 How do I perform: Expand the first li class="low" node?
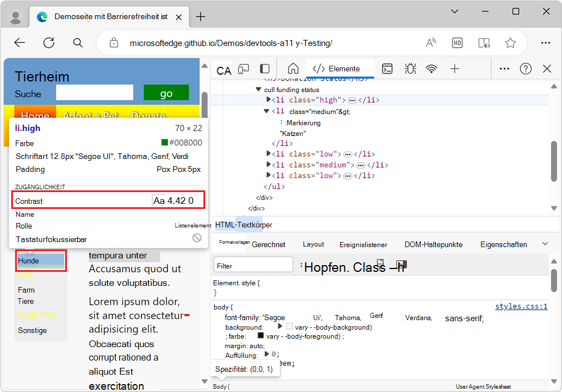point(268,153)
